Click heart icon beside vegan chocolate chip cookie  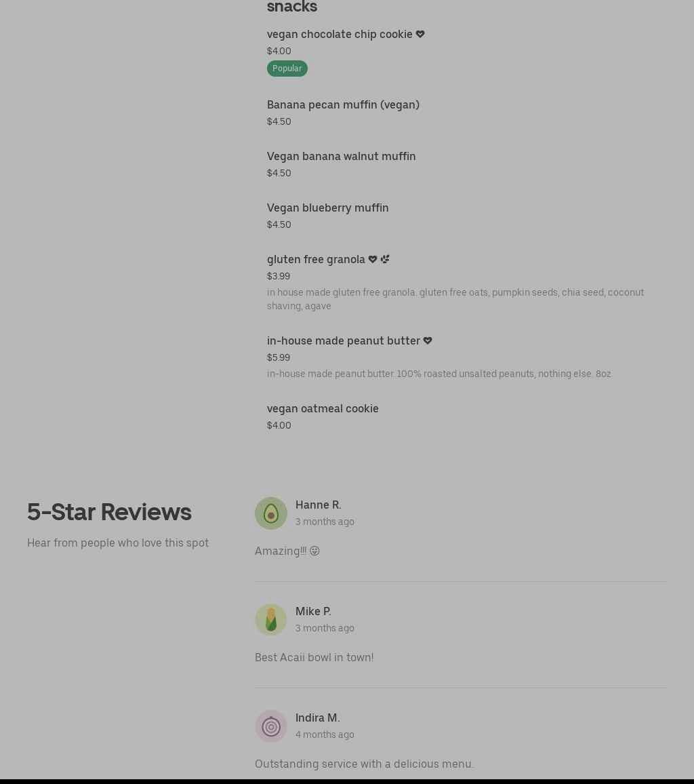420,34
